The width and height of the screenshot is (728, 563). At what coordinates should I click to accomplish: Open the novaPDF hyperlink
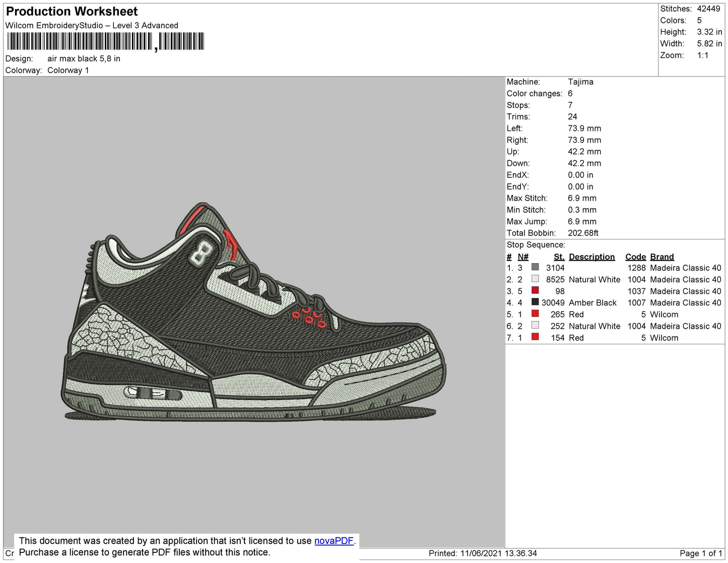334,541
